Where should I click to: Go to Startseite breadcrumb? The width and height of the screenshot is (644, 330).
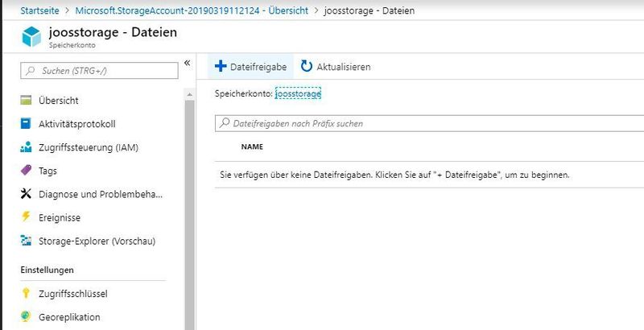pyautogui.click(x=39, y=10)
